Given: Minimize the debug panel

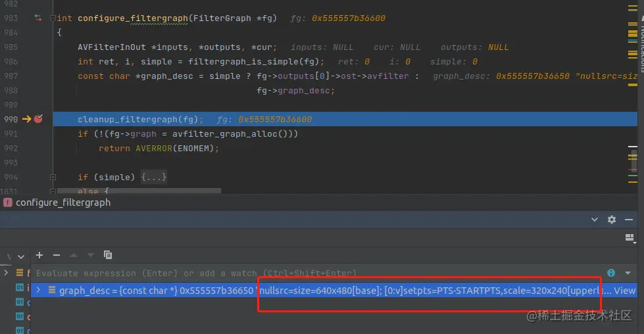Looking at the screenshot, I should click(629, 220).
